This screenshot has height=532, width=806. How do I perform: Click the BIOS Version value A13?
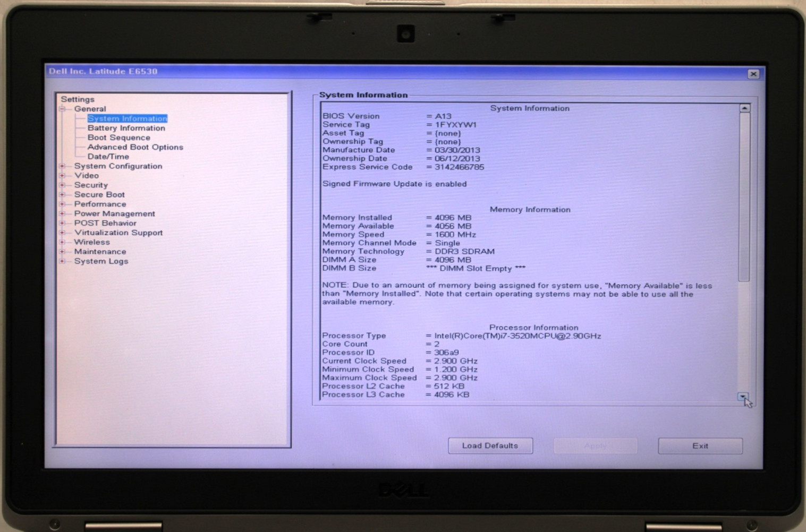(x=443, y=116)
